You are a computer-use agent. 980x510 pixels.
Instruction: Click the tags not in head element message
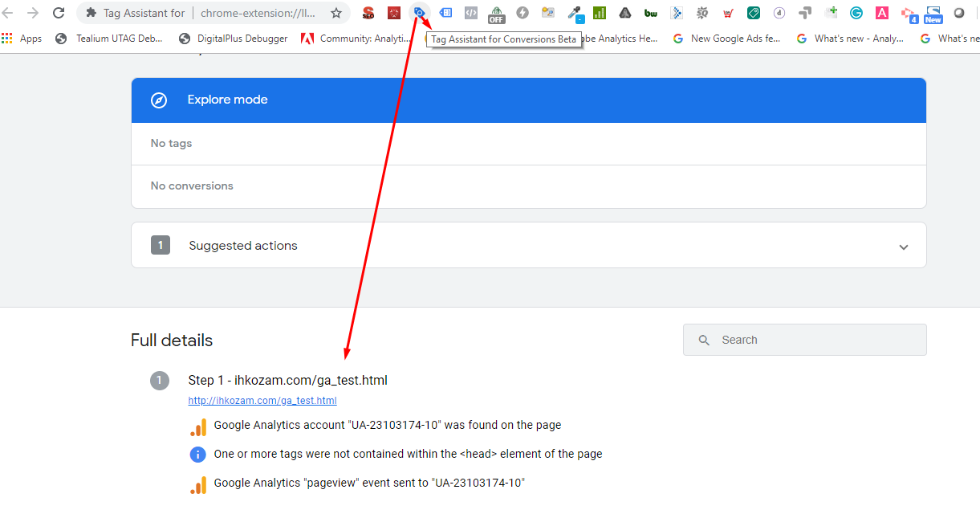point(408,454)
